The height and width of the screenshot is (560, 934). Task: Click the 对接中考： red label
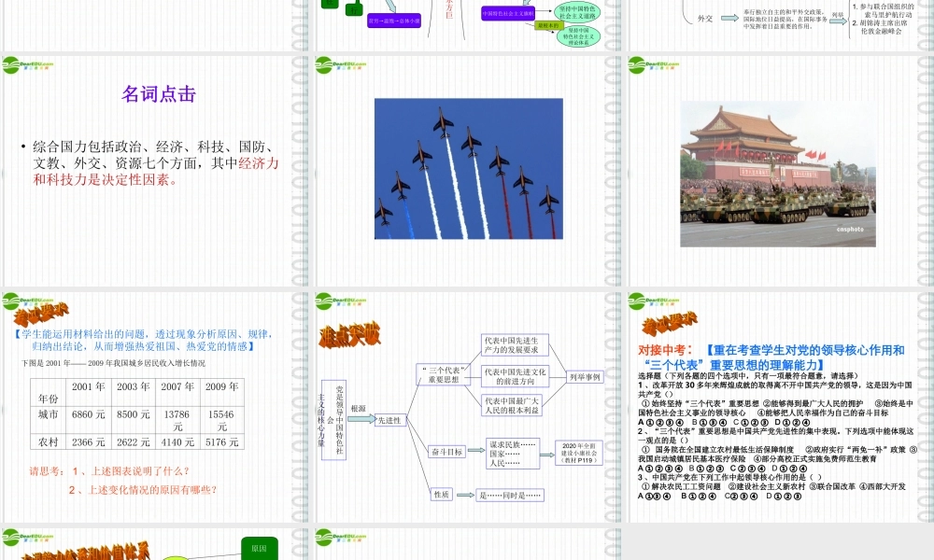665,350
